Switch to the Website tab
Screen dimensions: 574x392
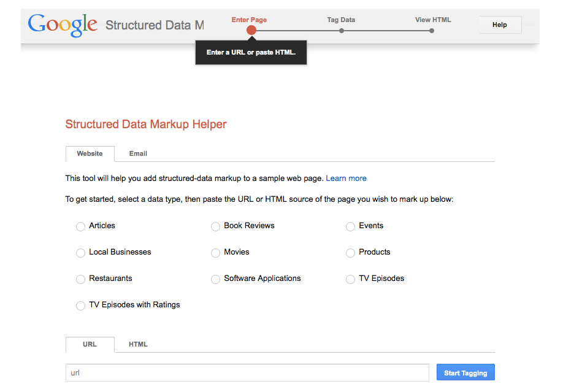pyautogui.click(x=90, y=153)
